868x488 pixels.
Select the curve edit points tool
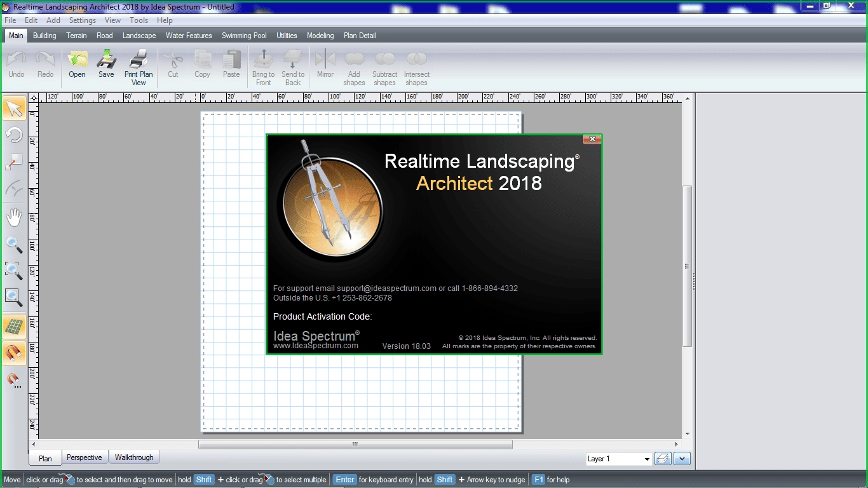(14, 189)
